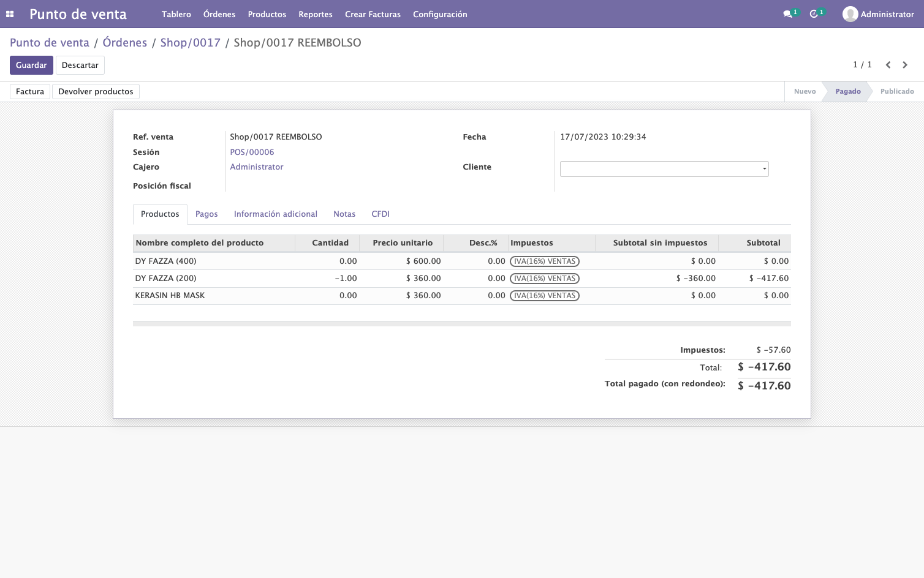Image resolution: width=924 pixels, height=578 pixels.
Task: Open the conversations chat icon
Action: point(788,14)
